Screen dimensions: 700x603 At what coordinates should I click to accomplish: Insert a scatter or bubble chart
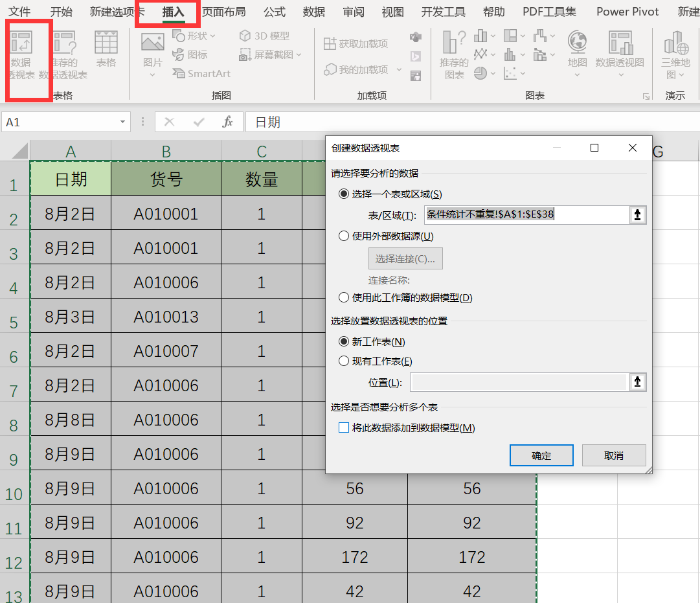[x=510, y=73]
